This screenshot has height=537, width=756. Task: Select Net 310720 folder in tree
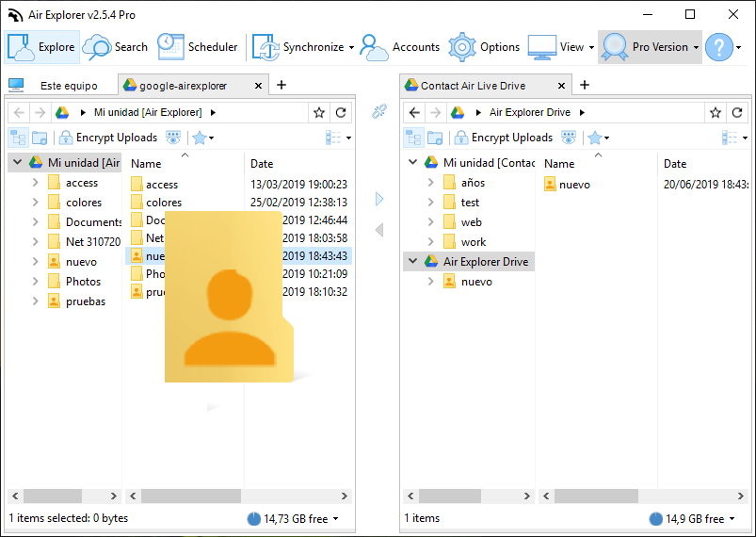[85, 242]
